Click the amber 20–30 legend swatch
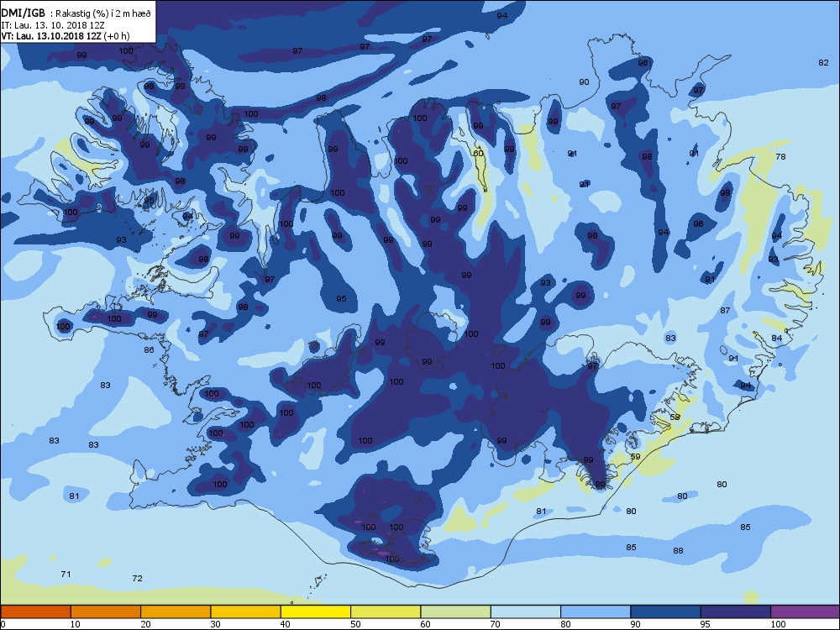The width and height of the screenshot is (840, 630). click(176, 612)
